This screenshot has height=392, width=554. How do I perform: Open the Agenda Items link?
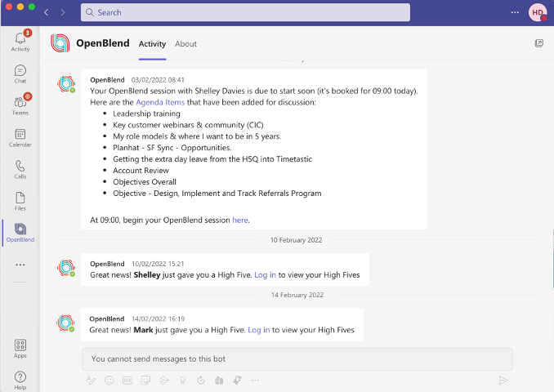point(160,102)
